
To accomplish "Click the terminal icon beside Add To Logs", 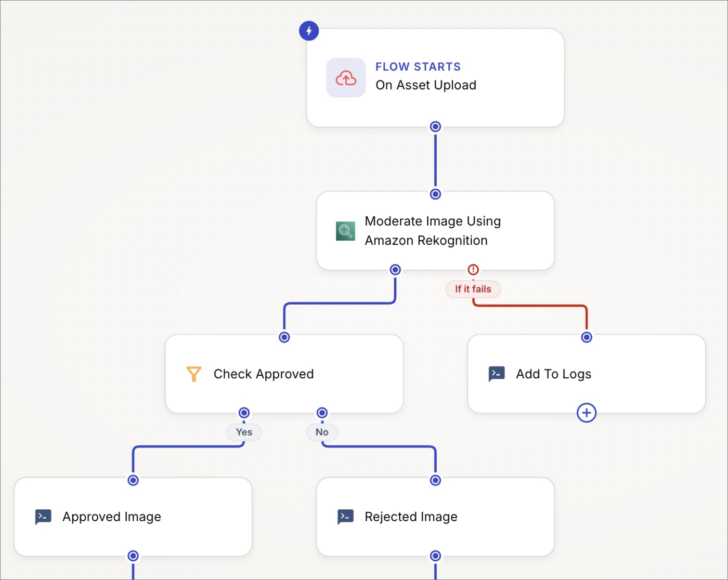I will (497, 374).
